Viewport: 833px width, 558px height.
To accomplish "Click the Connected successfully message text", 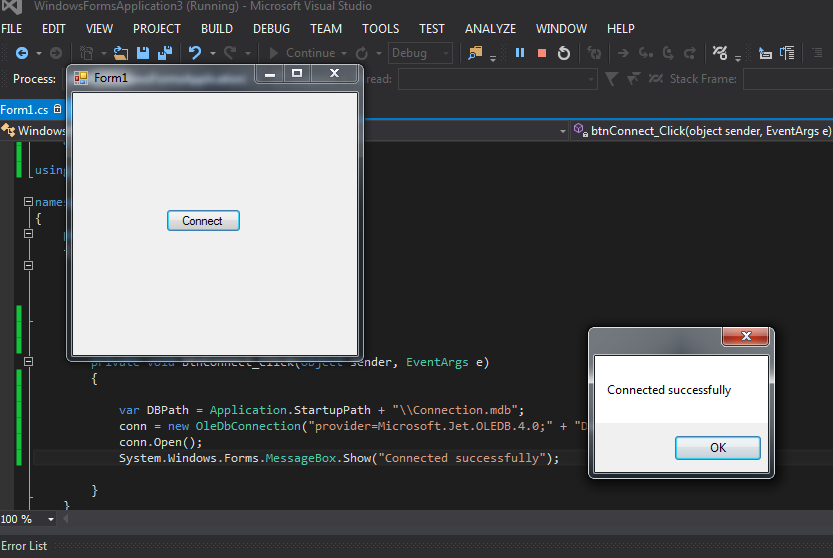I will tap(669, 390).
